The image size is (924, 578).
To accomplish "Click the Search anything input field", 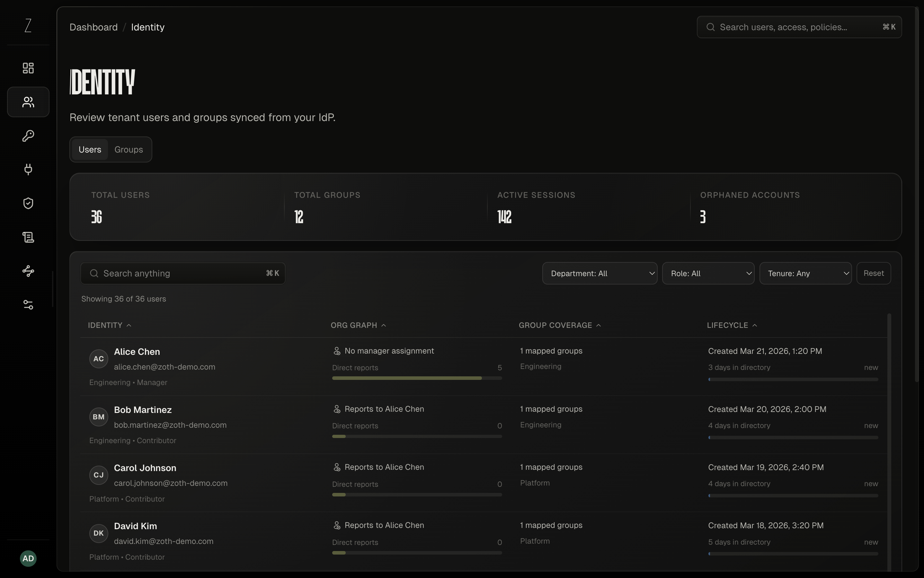I will pyautogui.click(x=183, y=273).
